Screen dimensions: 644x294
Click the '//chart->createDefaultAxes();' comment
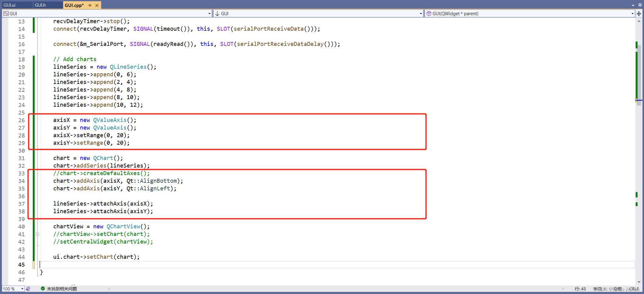click(x=101, y=173)
